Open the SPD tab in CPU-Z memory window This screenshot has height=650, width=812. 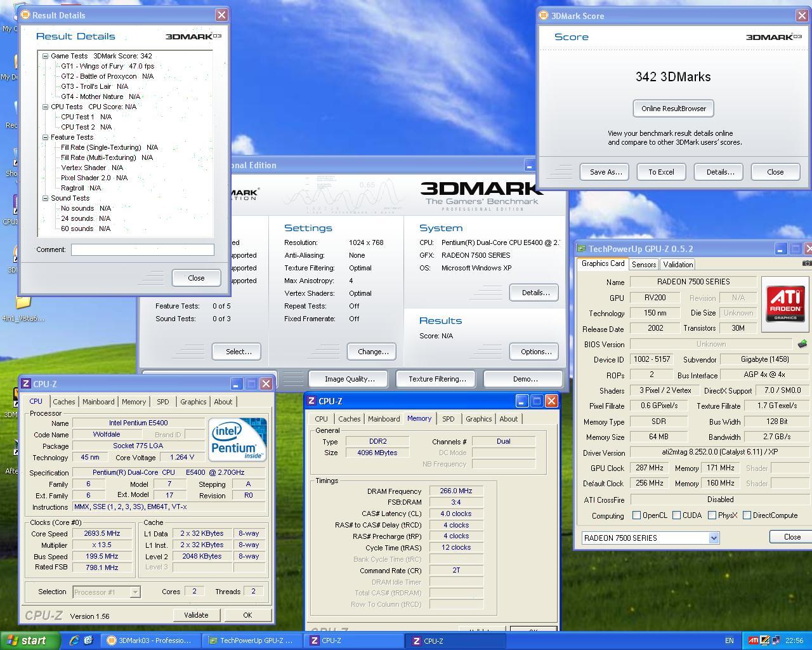pos(449,419)
